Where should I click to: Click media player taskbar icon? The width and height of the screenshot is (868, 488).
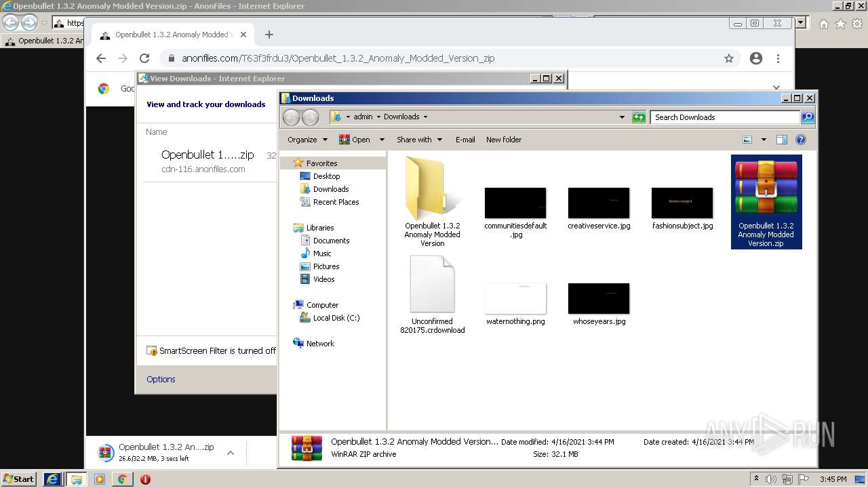coord(99,479)
